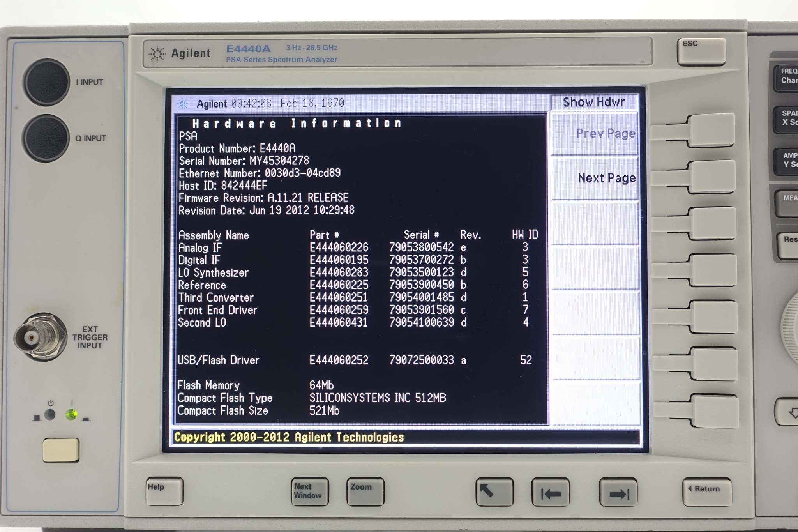Click the EXT TRIGGER INPUT BNC connector

click(41, 337)
